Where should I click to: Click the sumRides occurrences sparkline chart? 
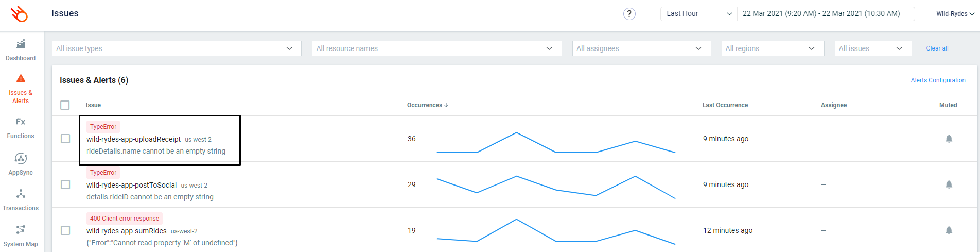(x=556, y=231)
